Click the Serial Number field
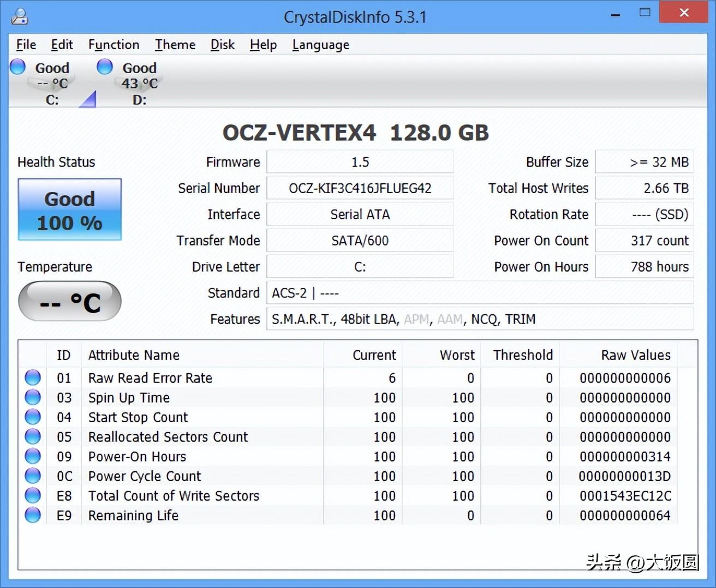 360,188
